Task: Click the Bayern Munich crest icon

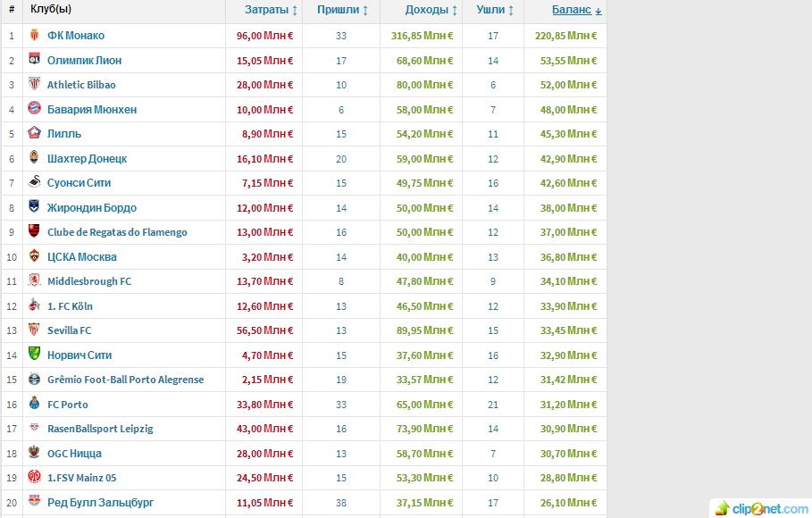Action: pyautogui.click(x=34, y=108)
